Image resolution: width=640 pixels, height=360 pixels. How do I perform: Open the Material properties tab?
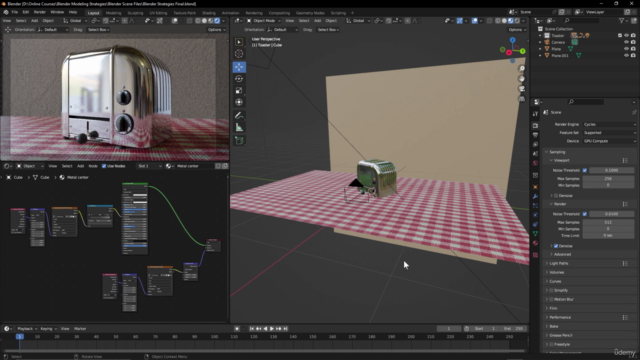536,243
